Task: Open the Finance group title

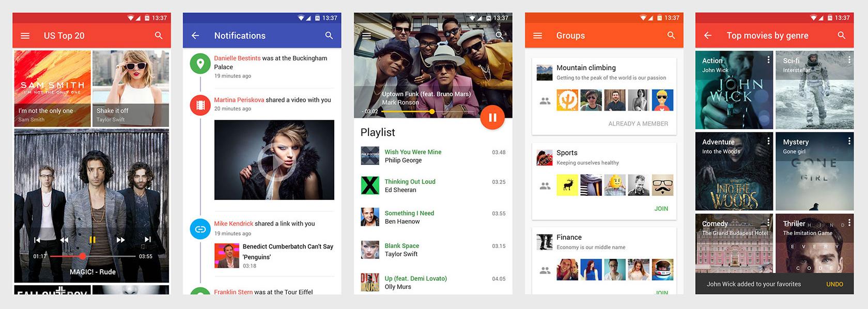Action: pyautogui.click(x=569, y=237)
